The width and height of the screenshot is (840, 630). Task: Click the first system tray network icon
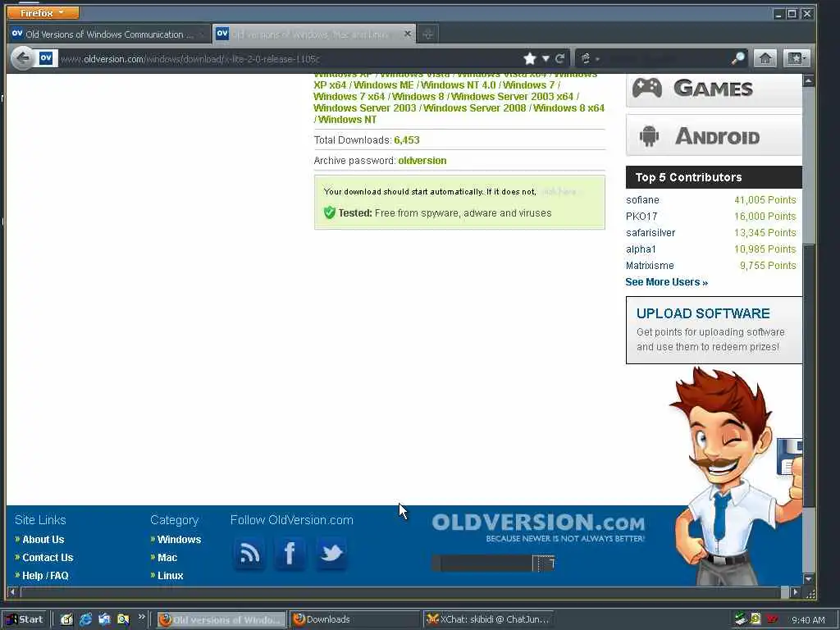pos(741,619)
